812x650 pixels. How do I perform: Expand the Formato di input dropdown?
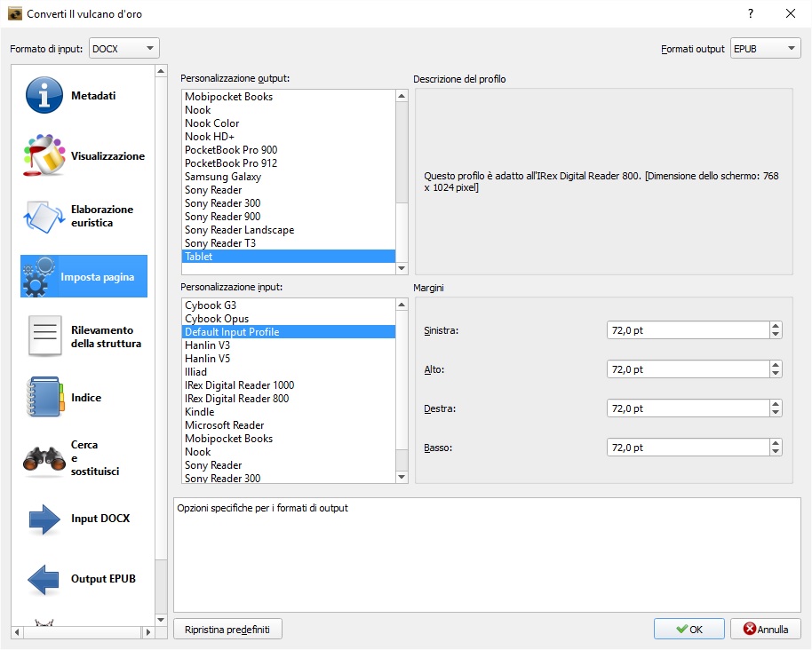tap(124, 49)
